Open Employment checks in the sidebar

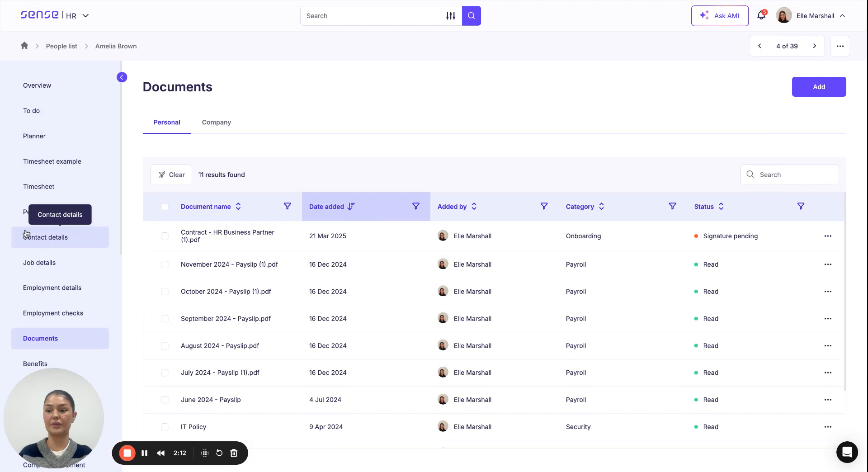point(53,313)
